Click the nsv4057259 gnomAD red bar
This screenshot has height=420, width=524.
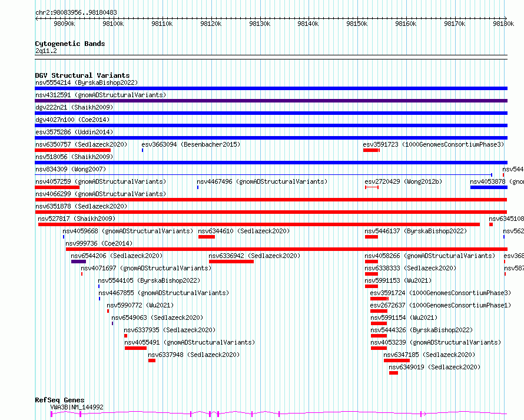57,187
